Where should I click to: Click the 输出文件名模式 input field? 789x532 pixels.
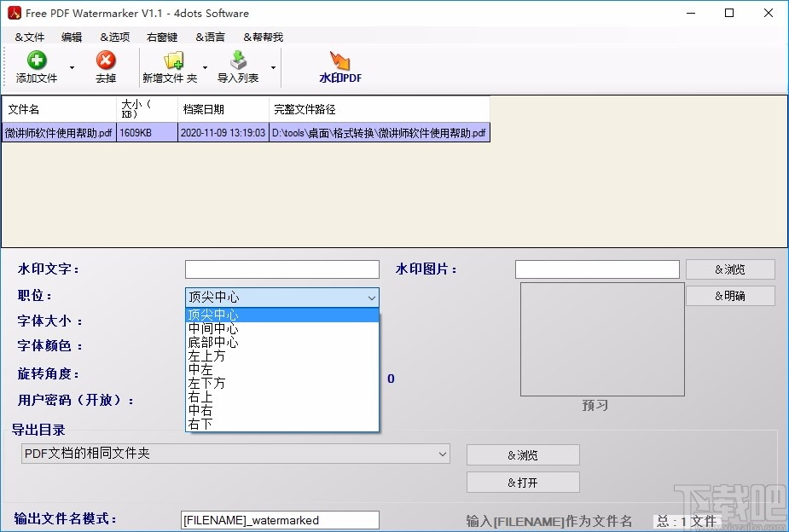[x=280, y=520]
